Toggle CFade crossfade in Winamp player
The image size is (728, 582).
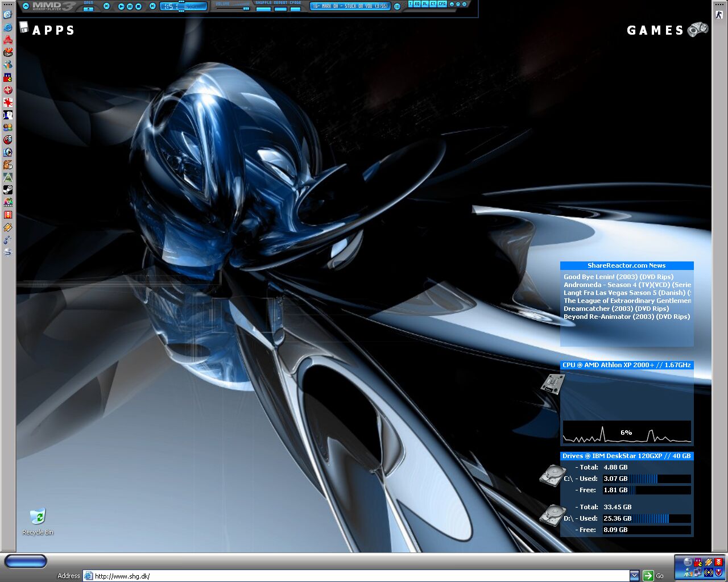point(295,9)
